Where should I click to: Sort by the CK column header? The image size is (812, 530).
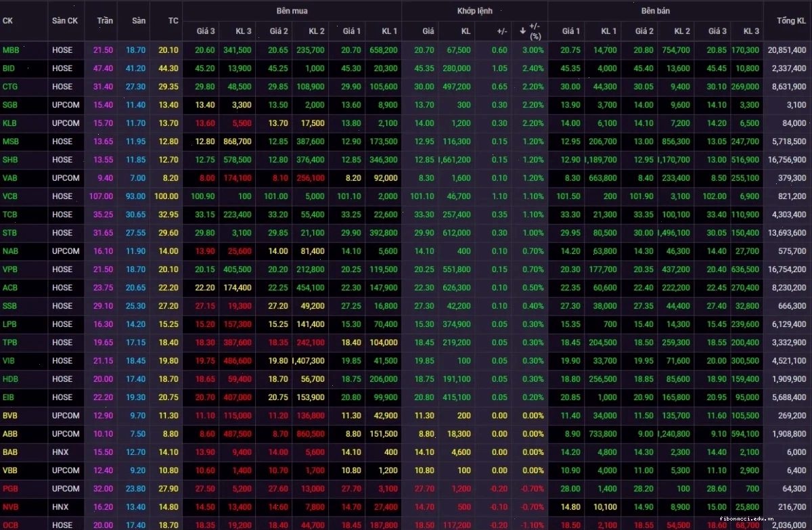[x=7, y=21]
